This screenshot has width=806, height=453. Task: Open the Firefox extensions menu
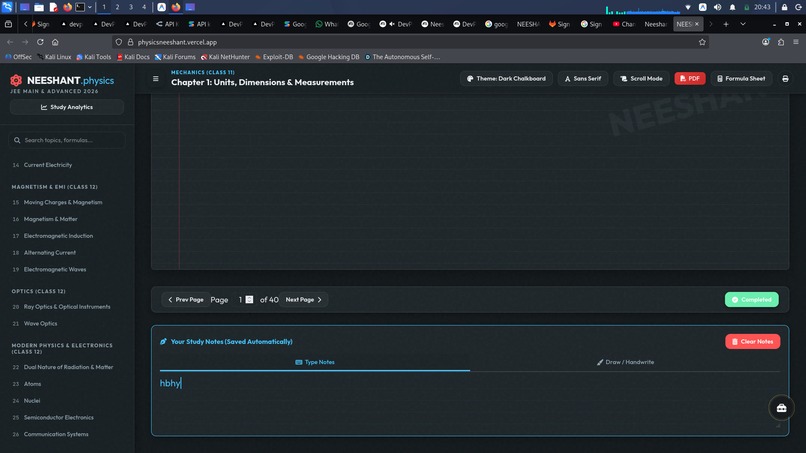(x=781, y=42)
